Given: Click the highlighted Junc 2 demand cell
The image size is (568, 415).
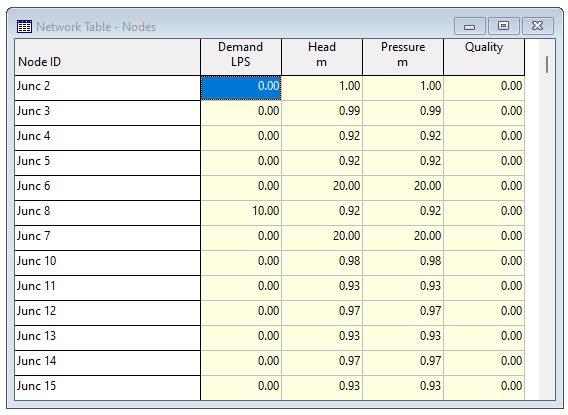Looking at the screenshot, I should pyautogui.click(x=241, y=88).
